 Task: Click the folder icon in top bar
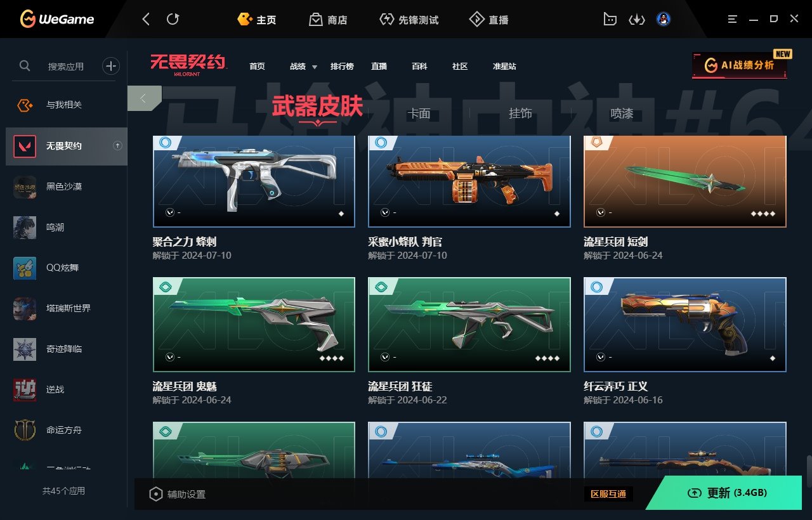(610, 20)
